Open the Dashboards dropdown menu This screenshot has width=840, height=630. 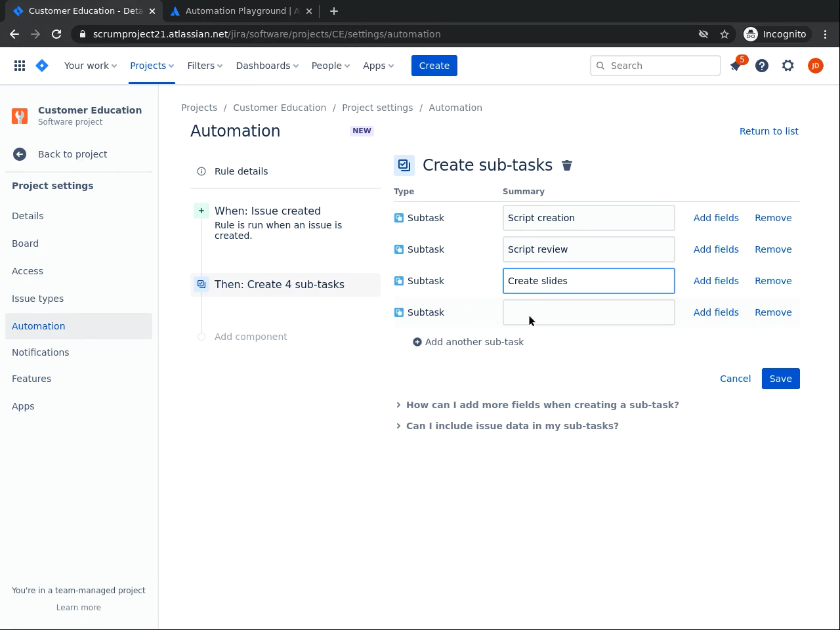[266, 66]
